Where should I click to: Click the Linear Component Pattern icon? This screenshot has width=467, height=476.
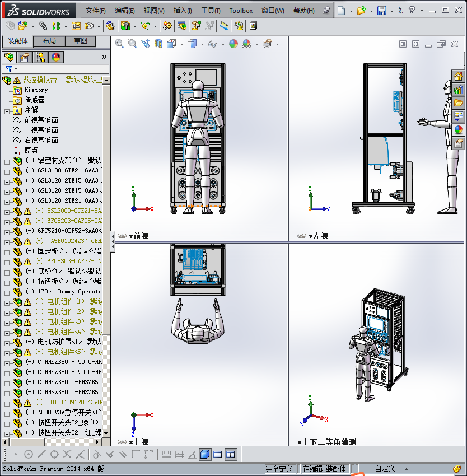56,26
